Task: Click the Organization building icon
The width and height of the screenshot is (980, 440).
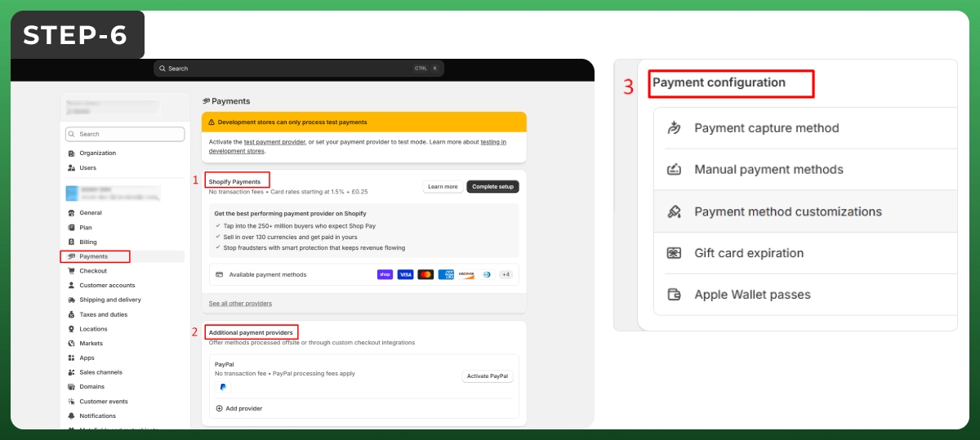Action: [x=72, y=153]
